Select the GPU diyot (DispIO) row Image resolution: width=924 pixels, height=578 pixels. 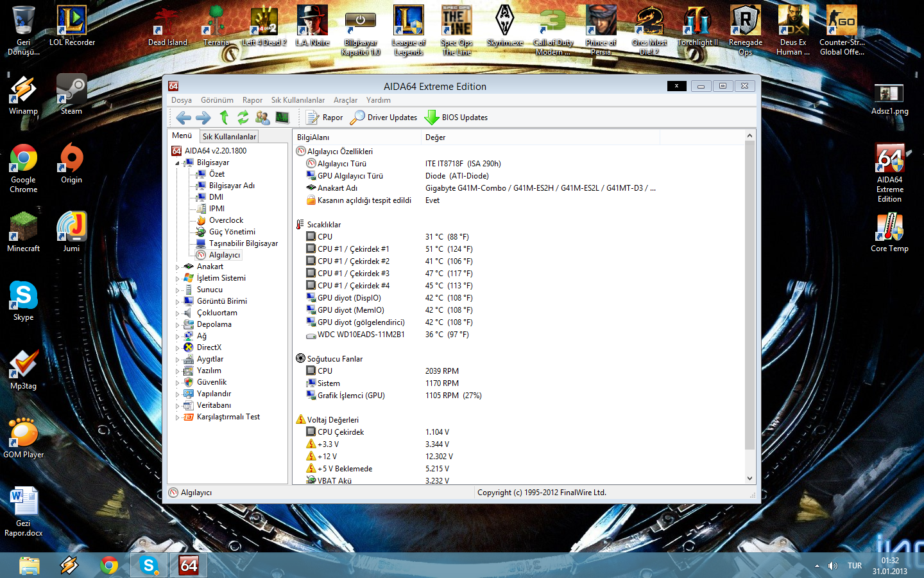(518, 298)
